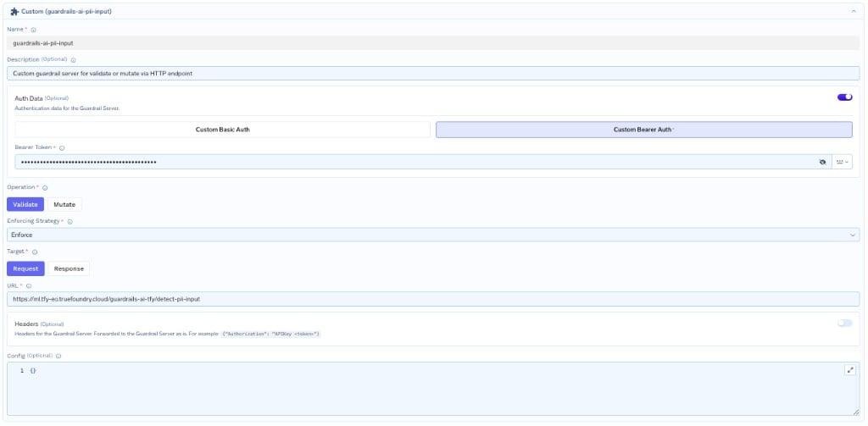
Task: Expand the Config editor to fullscreen
Action: click(x=850, y=370)
